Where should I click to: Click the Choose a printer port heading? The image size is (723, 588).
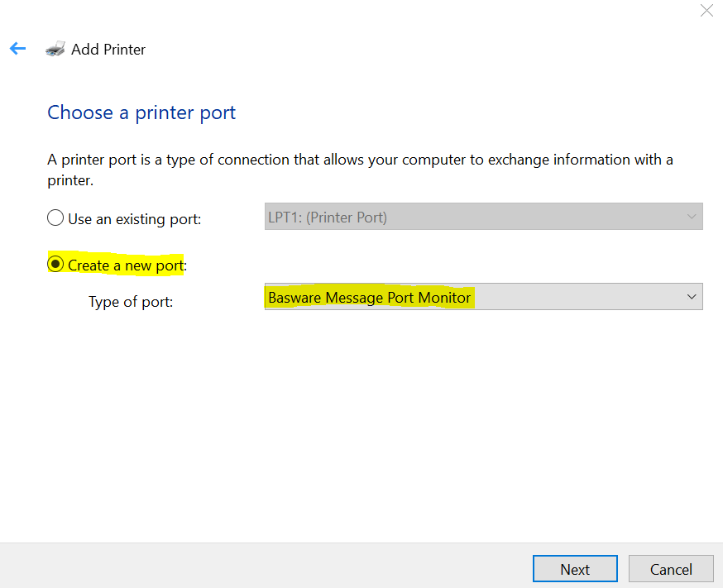point(141,113)
